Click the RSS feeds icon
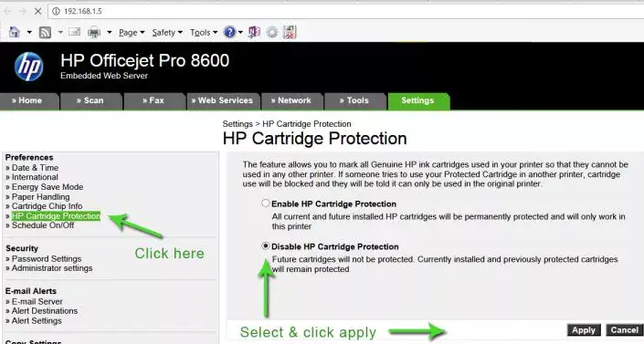The width and height of the screenshot is (644, 344). 45,32
